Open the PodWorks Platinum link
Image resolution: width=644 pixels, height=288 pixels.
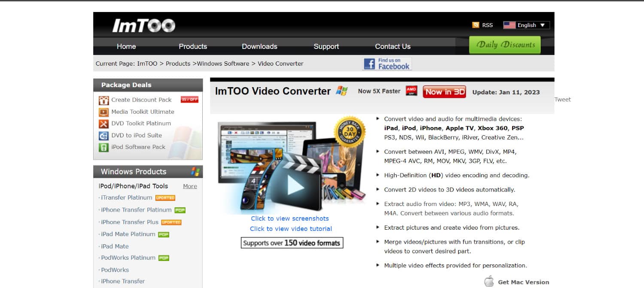[x=128, y=258]
